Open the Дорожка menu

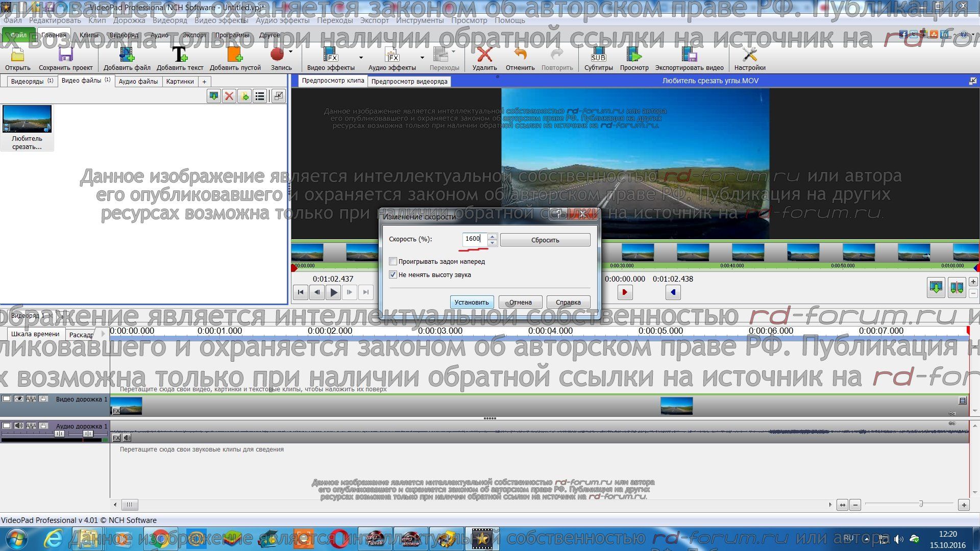click(129, 20)
